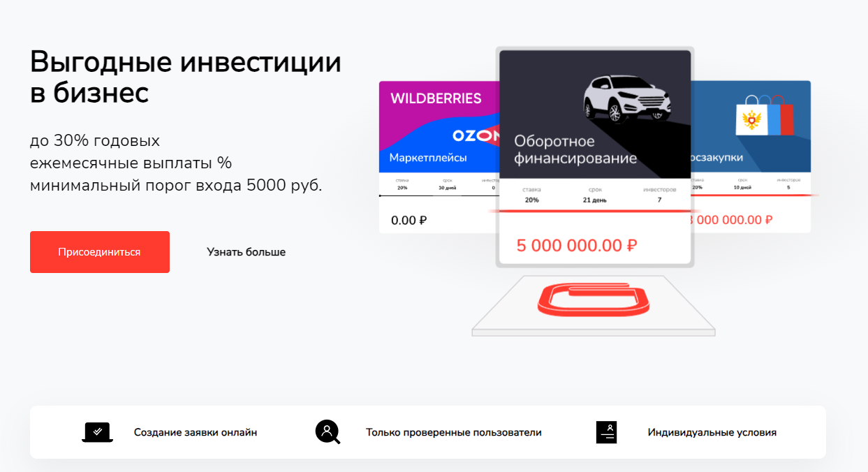This screenshot has height=472, width=868.
Task: Click the 3 000 000.00 ₽ amount
Action: pyautogui.click(x=731, y=220)
